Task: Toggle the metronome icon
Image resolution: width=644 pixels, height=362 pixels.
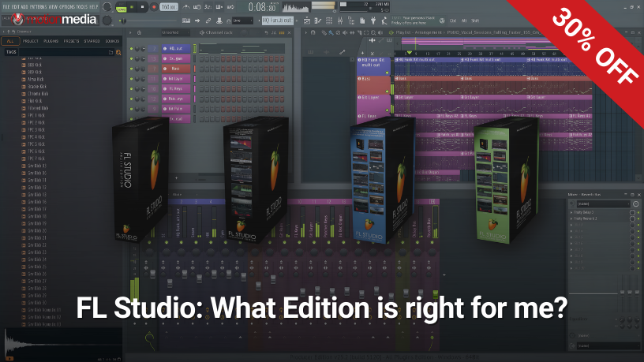Action: click(x=186, y=7)
